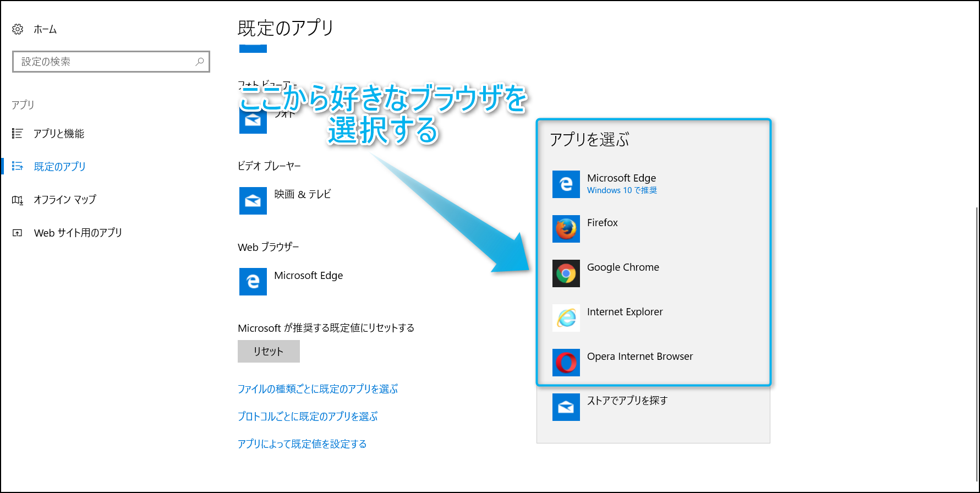The width and height of the screenshot is (980, 493).
Task: Pick the Internet Explorer icon
Action: pos(566,318)
